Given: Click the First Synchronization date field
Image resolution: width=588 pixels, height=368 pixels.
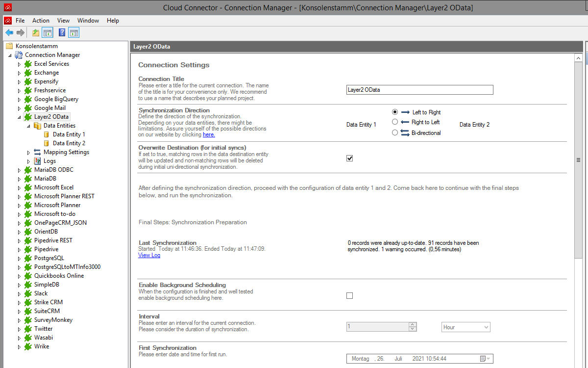Looking at the screenshot, I should point(419,359).
